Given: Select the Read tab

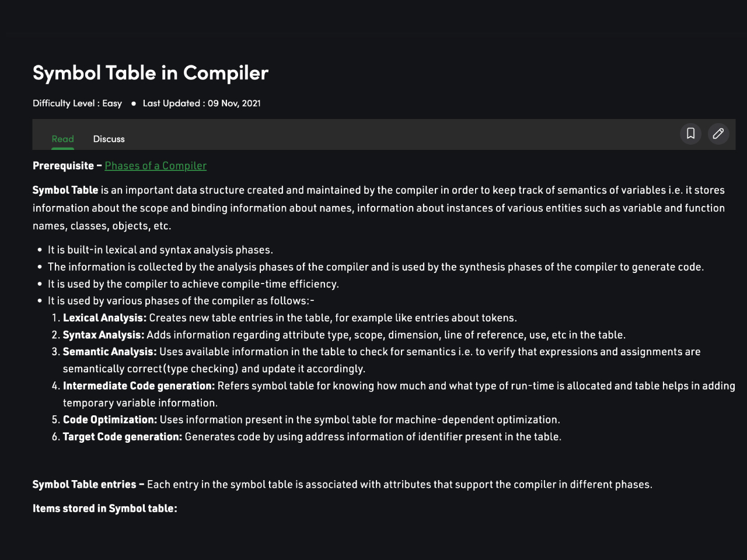Looking at the screenshot, I should 62,139.
